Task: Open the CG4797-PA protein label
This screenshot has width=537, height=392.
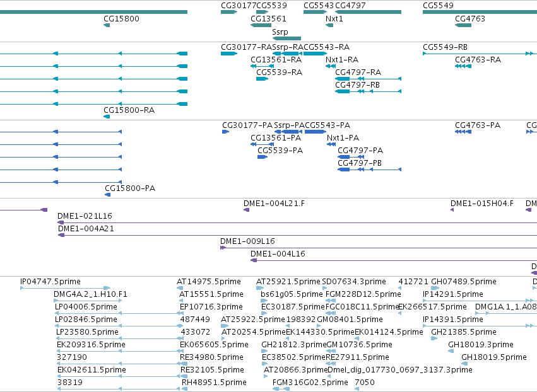Action: (x=360, y=151)
